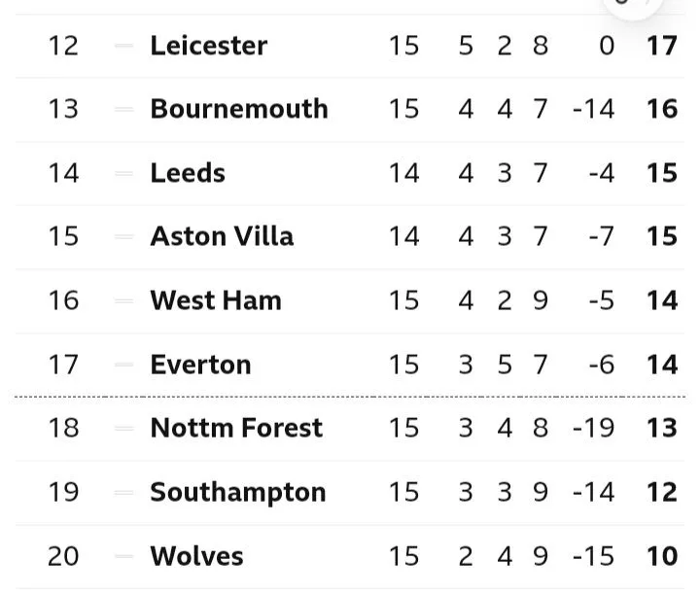Click the movement indicator dash beside Aston Villa
Image resolution: width=700 pixels, height=594 pixels.
point(123,236)
